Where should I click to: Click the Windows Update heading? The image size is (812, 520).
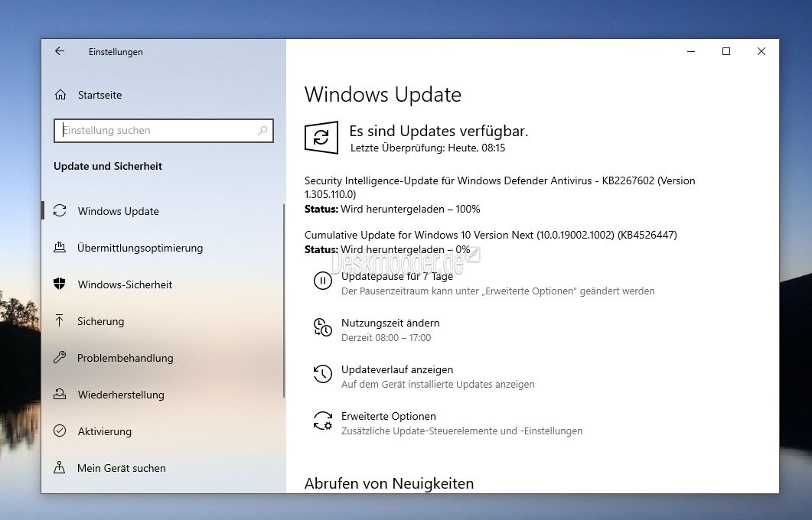[383, 95]
